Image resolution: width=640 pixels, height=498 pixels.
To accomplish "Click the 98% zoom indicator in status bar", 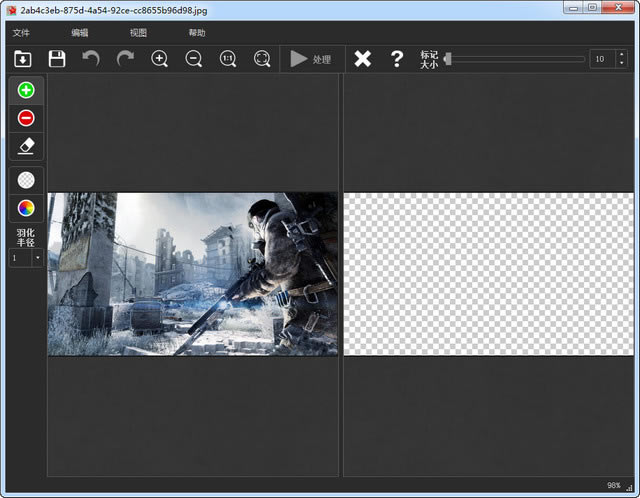I will [613, 485].
